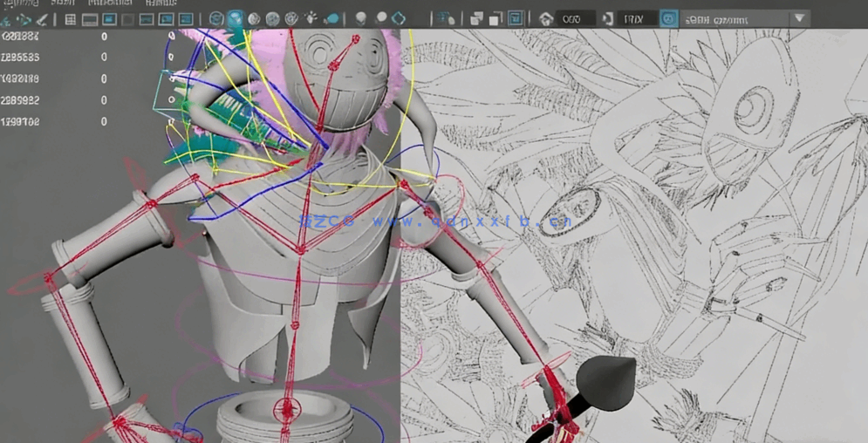The width and height of the screenshot is (868, 443).
Task: Click the exposure reset icon
Action: 546,18
